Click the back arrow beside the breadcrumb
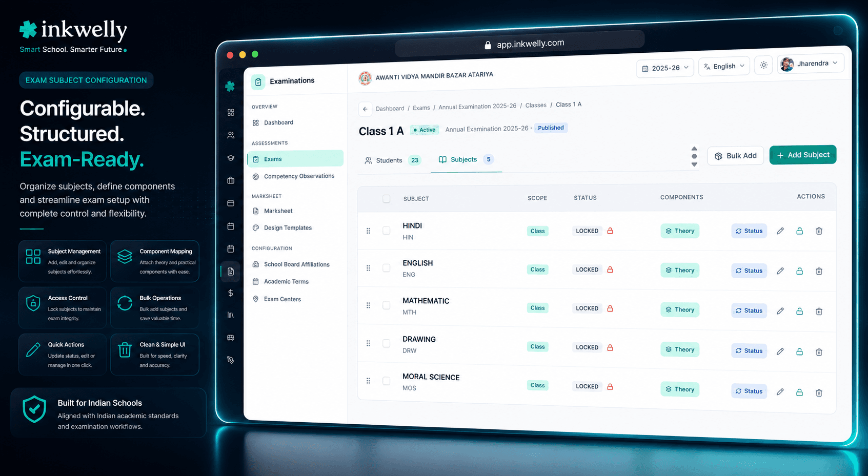The height and width of the screenshot is (476, 868). click(365, 109)
